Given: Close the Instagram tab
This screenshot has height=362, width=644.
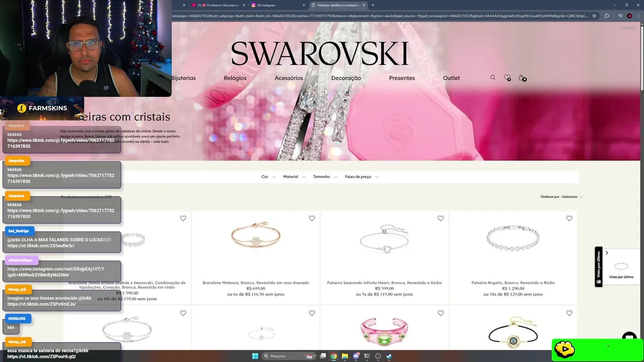Looking at the screenshot, I should (x=304, y=5).
